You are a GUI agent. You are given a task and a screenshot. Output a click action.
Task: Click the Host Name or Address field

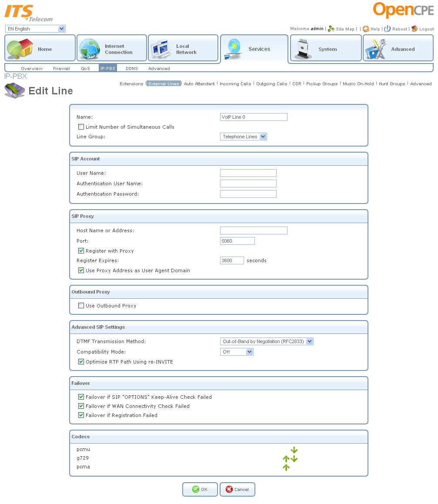[x=254, y=230]
